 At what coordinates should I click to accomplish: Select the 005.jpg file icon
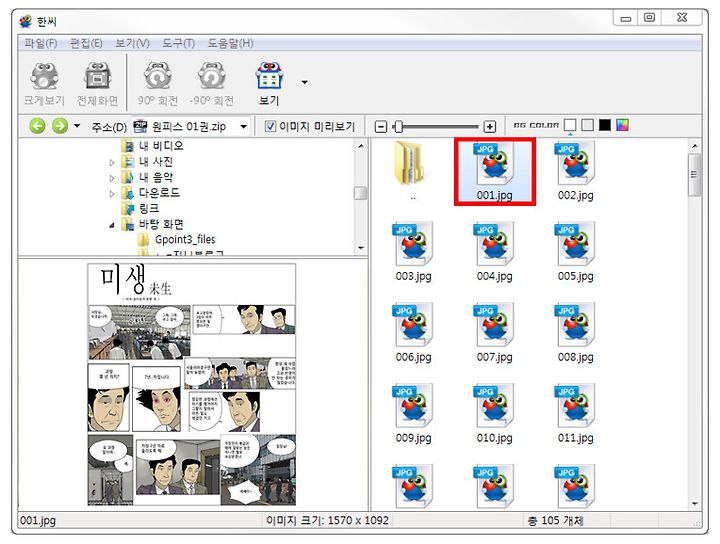[575, 244]
